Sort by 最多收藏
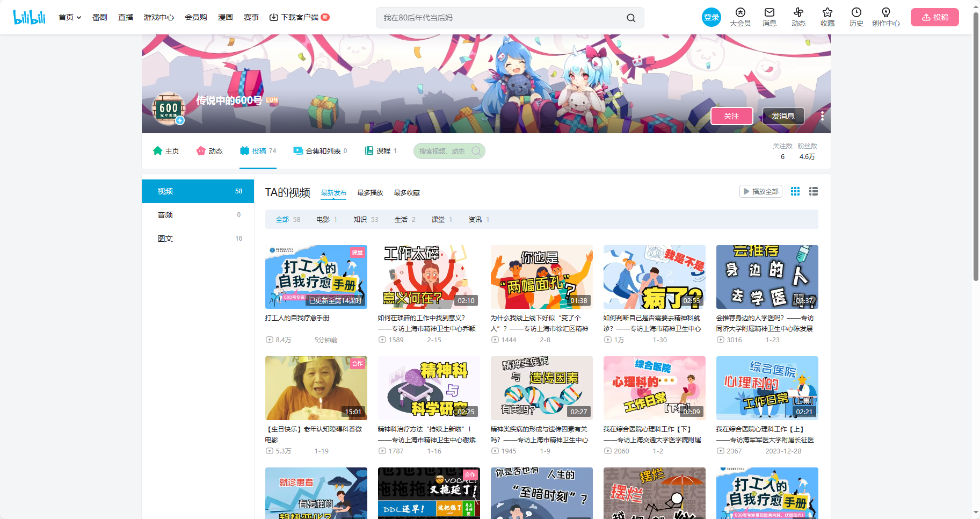Image resolution: width=980 pixels, height=519 pixels. (406, 193)
